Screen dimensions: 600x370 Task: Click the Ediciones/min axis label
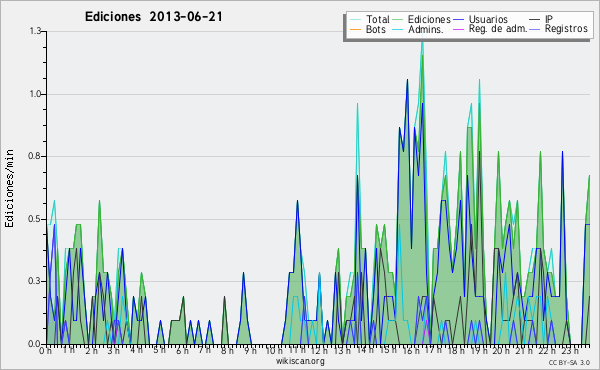[9, 188]
